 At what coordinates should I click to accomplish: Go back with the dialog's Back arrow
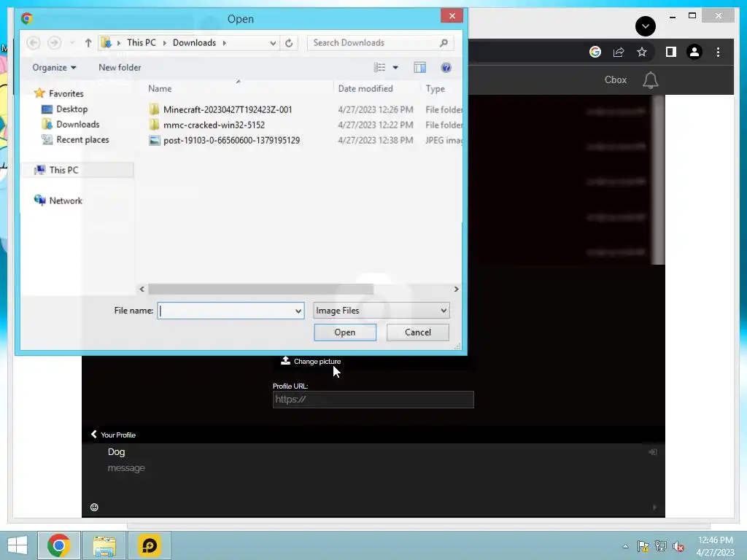tap(34, 43)
